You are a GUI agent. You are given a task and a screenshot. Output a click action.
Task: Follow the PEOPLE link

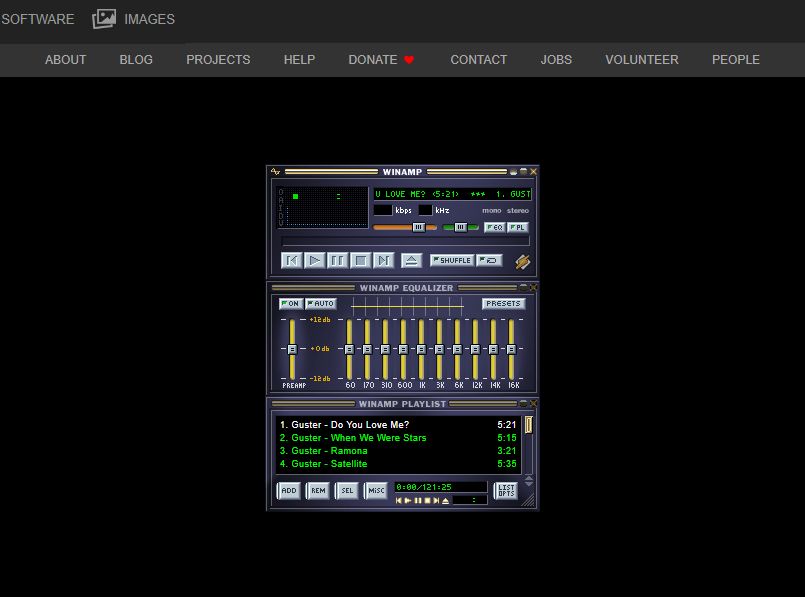pos(735,60)
